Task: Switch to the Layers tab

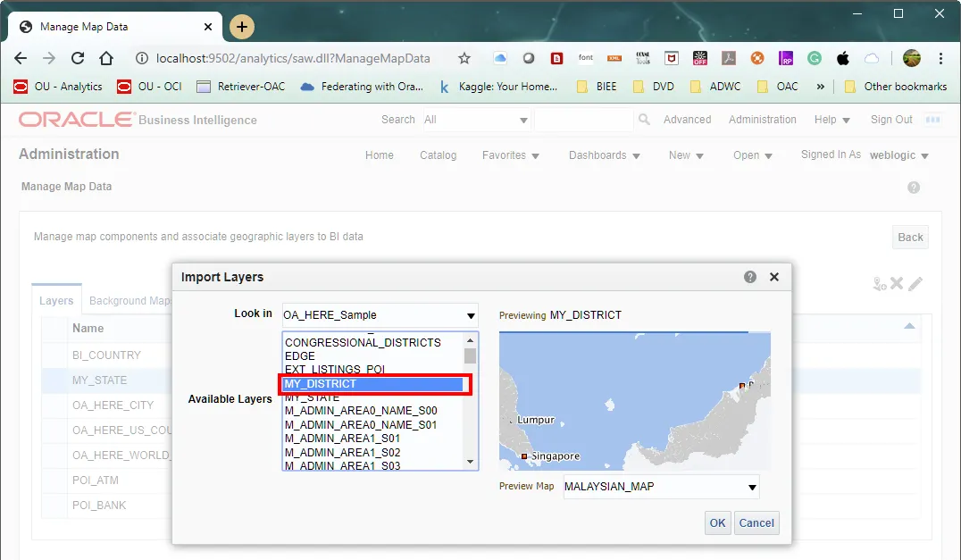Action: [x=56, y=301]
